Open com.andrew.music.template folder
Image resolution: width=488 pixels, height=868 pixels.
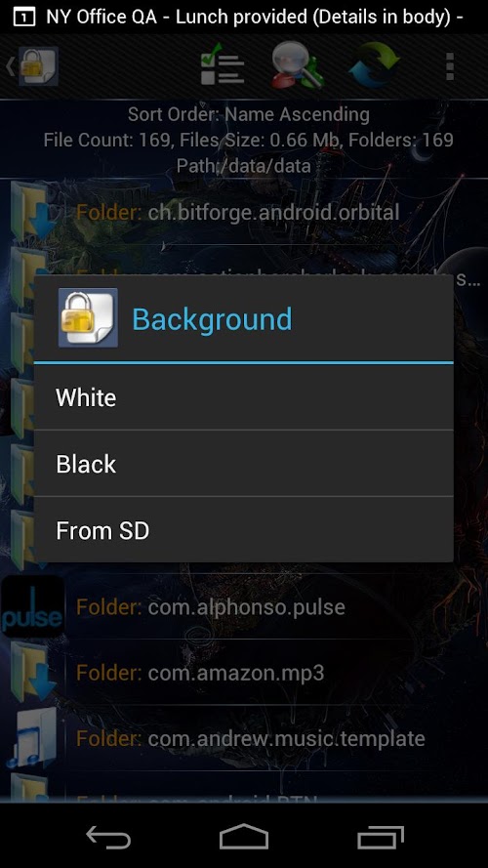click(243, 738)
